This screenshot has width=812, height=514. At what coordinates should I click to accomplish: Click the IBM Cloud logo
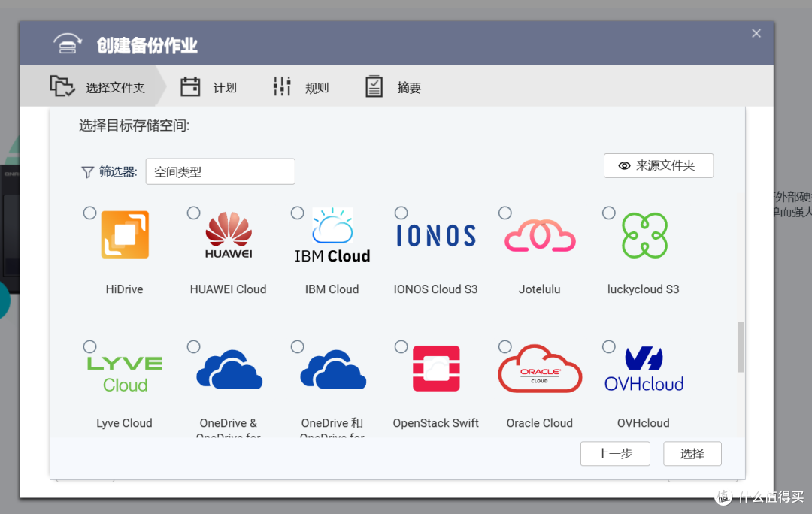click(332, 235)
